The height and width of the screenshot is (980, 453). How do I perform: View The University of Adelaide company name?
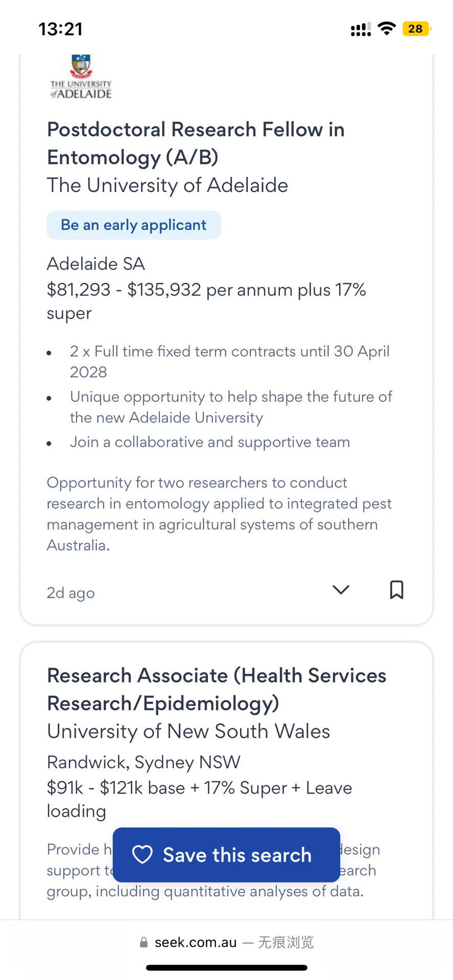168,185
